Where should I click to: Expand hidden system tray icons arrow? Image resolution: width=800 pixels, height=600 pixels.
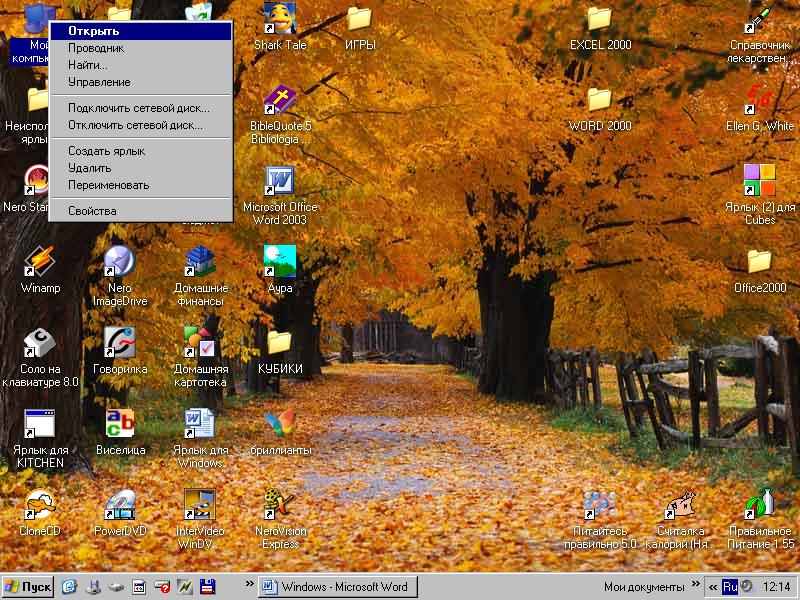coord(713,587)
